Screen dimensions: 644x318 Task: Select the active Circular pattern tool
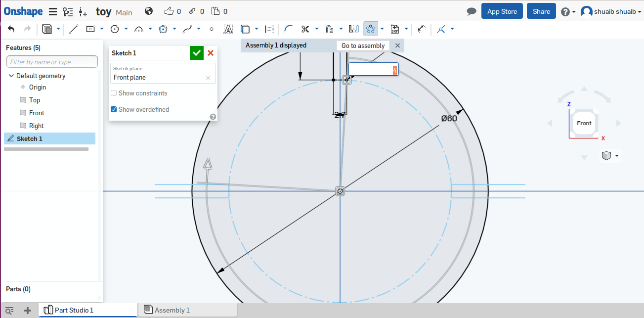(x=371, y=29)
